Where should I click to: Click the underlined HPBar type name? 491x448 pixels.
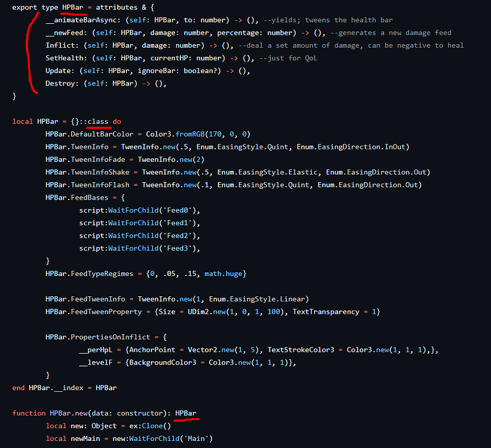(x=73, y=7)
